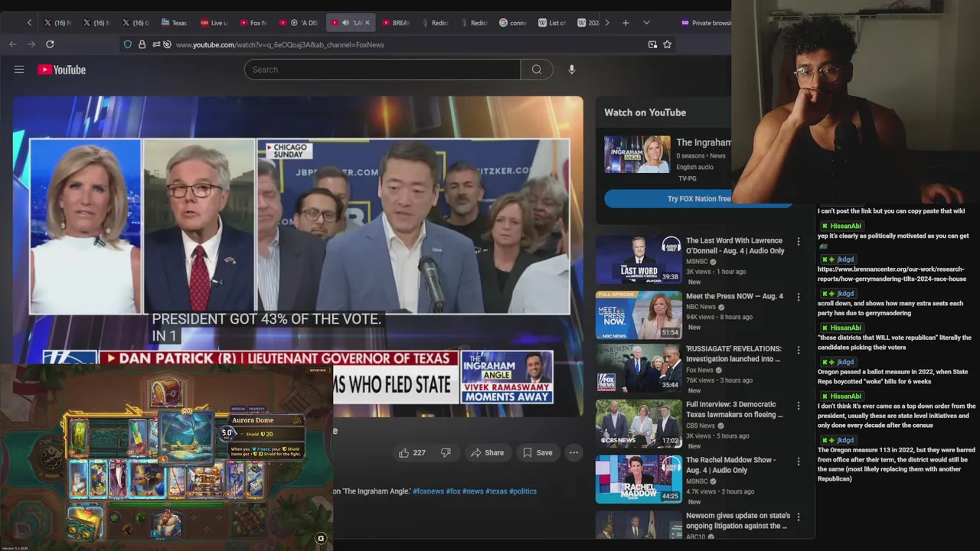Switch to the BREAK YouTube tab
This screenshot has height=551, width=980.
(396, 23)
